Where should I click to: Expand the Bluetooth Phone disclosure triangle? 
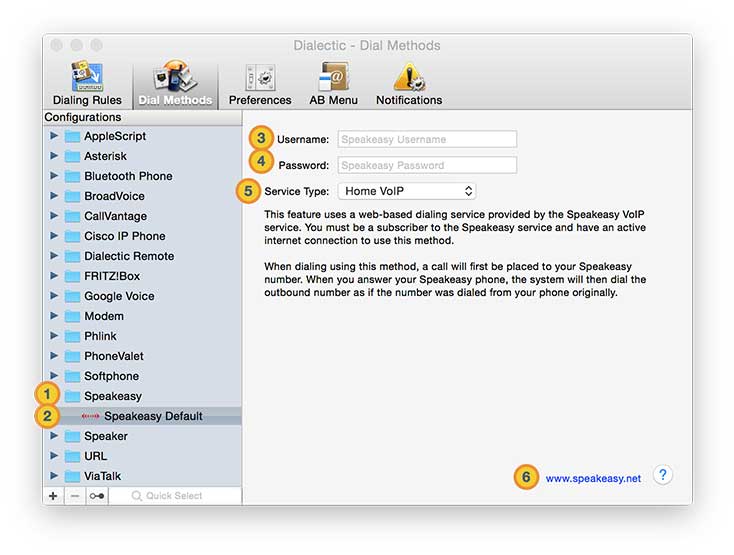tap(54, 176)
